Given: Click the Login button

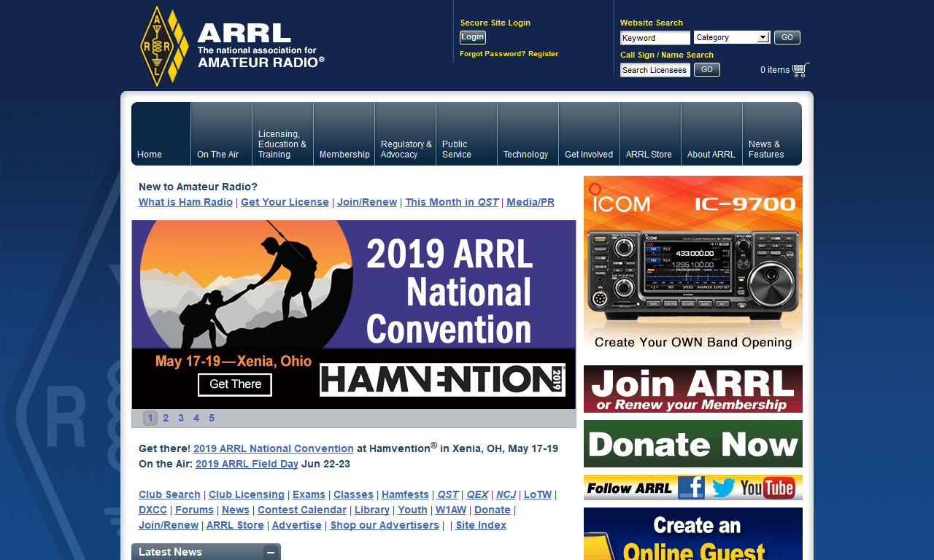Looking at the screenshot, I should (473, 37).
